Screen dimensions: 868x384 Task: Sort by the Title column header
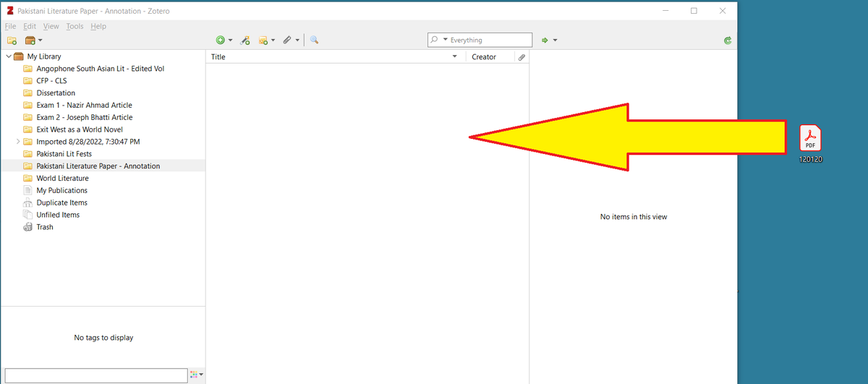[336, 56]
